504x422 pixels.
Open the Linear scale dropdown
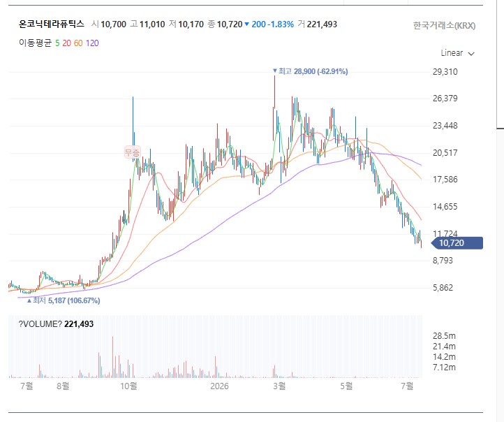tap(457, 53)
